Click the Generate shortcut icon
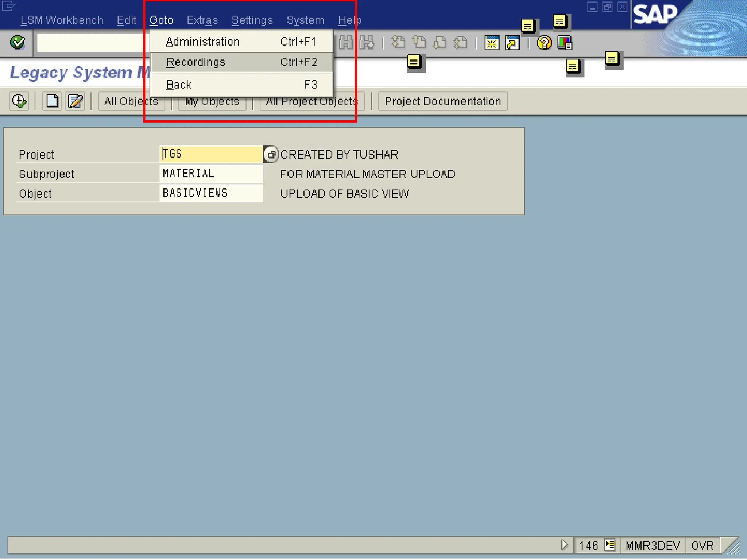The width and height of the screenshot is (747, 560). 512,43
